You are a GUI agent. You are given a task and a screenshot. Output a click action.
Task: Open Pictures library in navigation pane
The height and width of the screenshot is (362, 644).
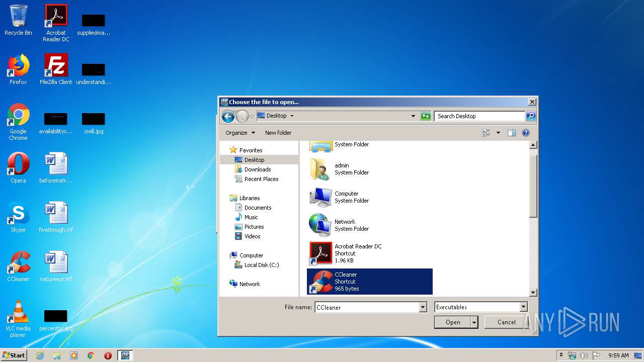[254, 227]
